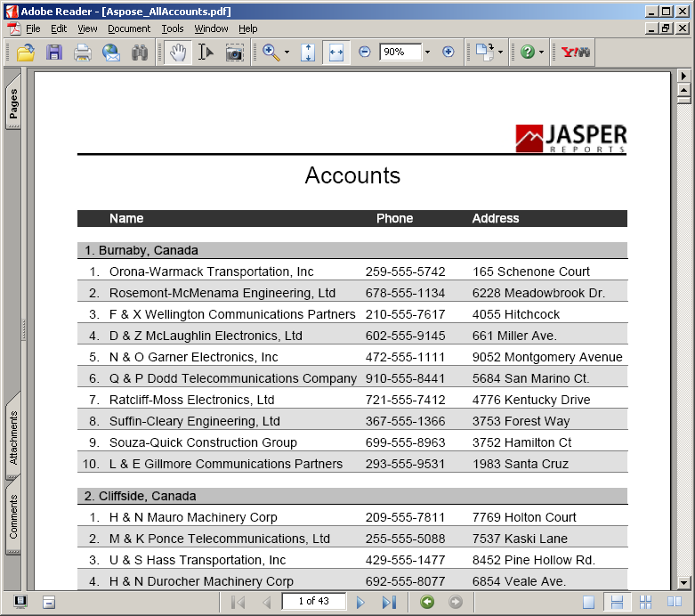This screenshot has width=695, height=616.
Task: Expand the Zoom In tool dropdown arrow
Action: 287,53
